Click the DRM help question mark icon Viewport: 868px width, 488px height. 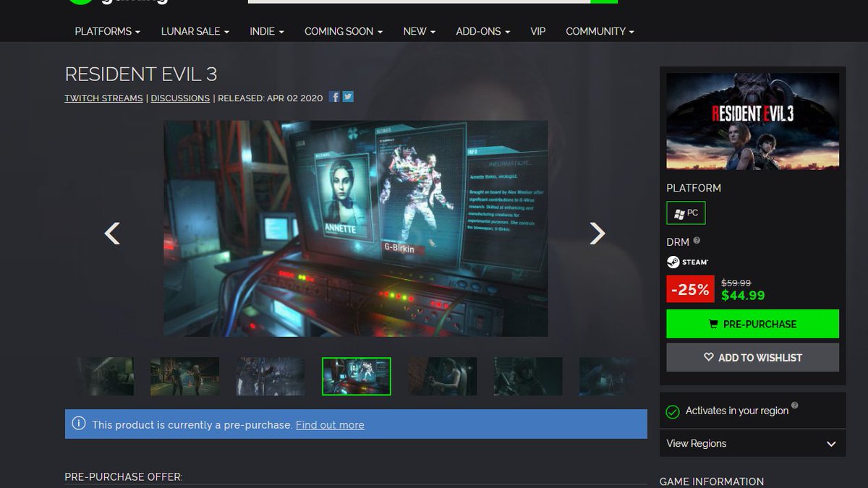point(697,241)
